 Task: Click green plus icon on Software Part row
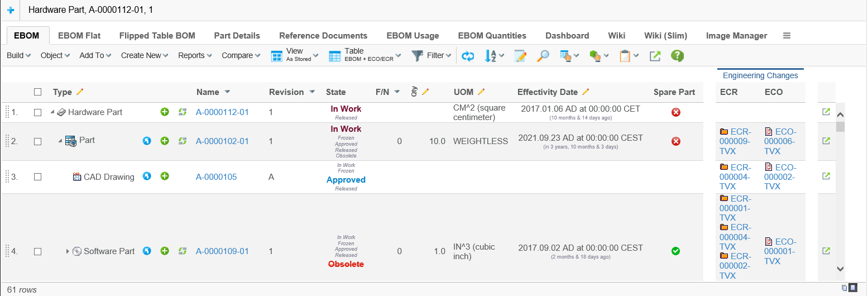[165, 251]
